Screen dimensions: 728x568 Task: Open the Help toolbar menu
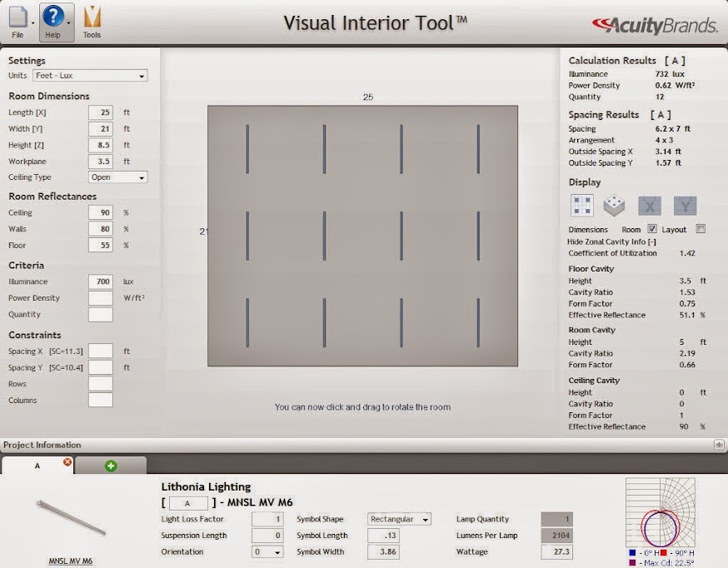coord(53,22)
